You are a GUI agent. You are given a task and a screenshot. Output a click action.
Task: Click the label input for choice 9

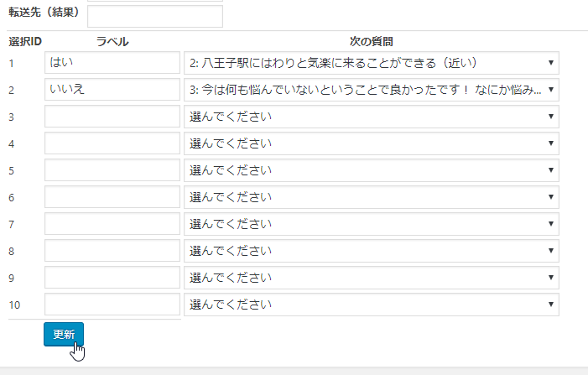click(112, 278)
